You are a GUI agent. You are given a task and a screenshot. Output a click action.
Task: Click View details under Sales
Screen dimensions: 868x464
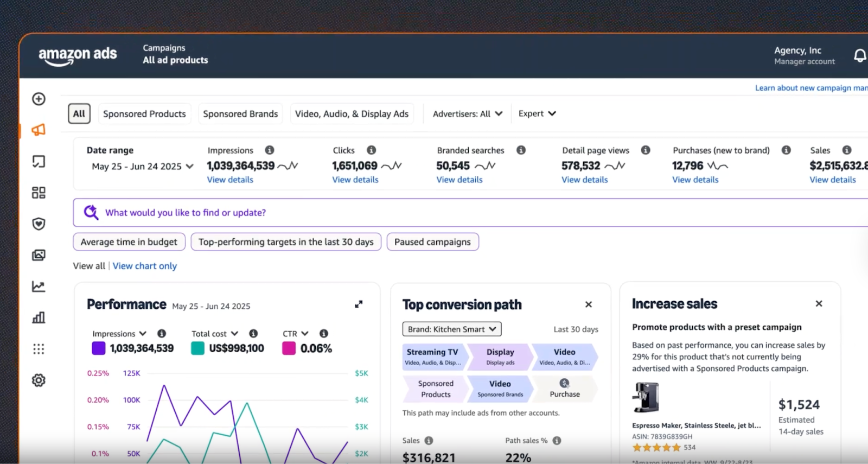[x=833, y=180]
